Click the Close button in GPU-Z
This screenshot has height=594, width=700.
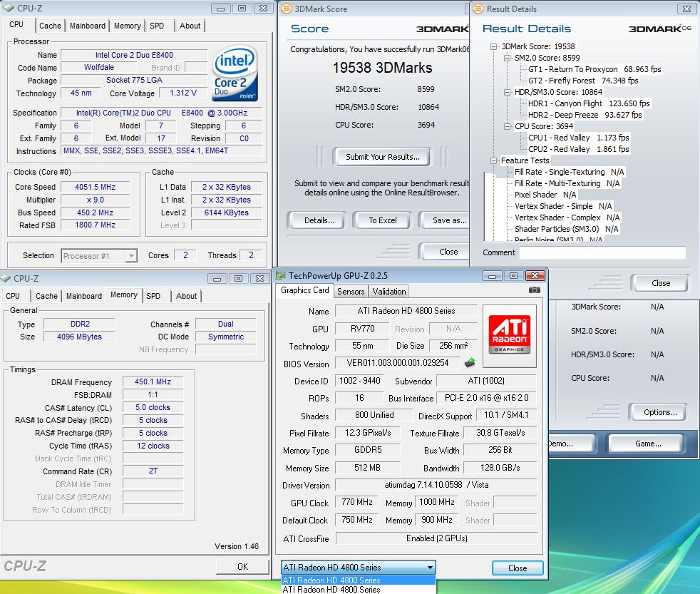pos(518,568)
